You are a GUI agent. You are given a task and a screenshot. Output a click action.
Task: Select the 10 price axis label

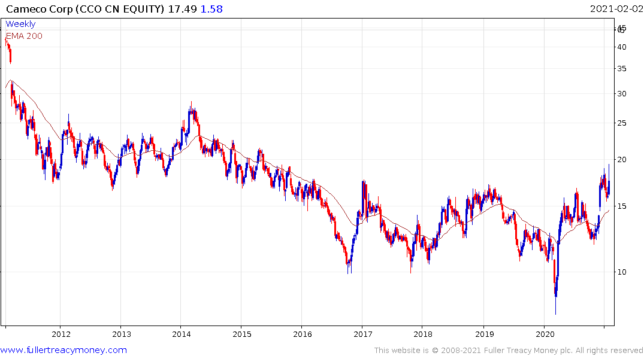click(622, 272)
